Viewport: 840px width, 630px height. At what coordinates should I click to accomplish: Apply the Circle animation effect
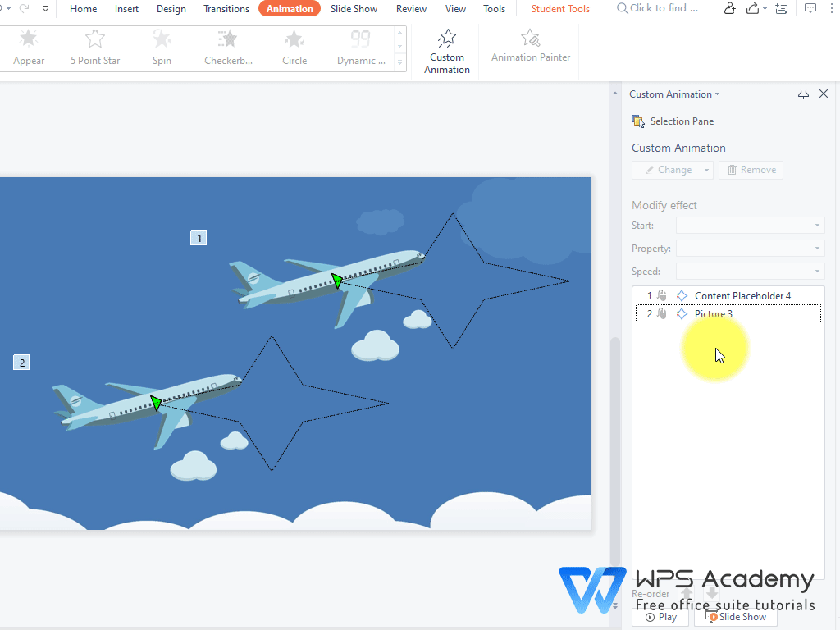click(x=294, y=48)
